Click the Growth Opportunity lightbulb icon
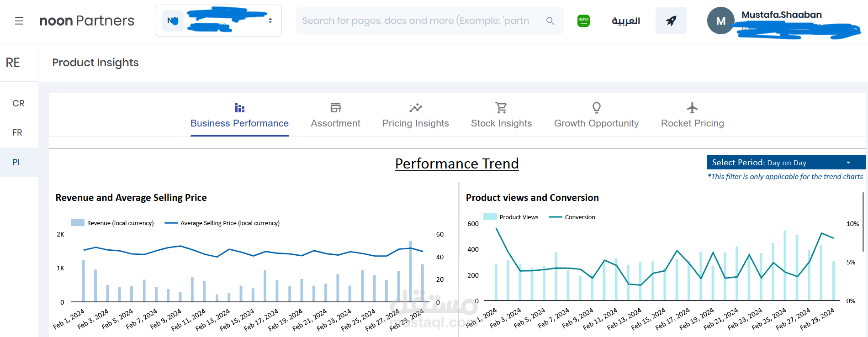Image resolution: width=868 pixels, height=337 pixels. click(596, 108)
